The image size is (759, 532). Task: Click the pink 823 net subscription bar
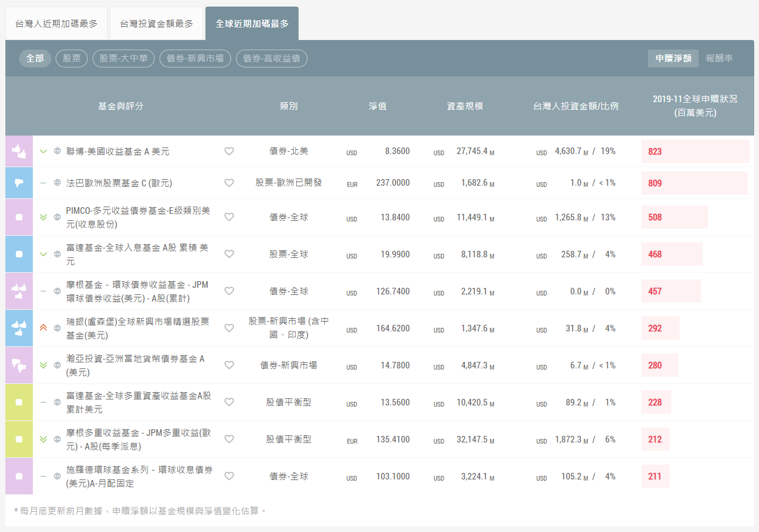click(695, 151)
